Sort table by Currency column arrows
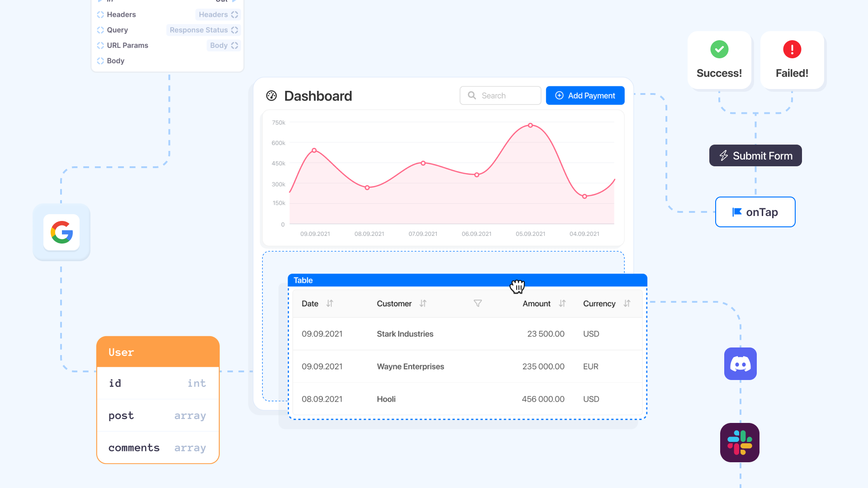 (627, 303)
